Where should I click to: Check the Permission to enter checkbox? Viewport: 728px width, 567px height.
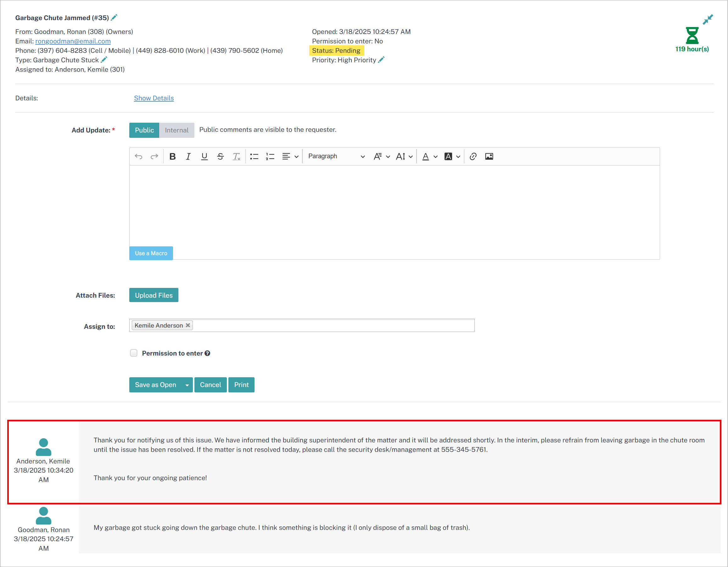134,353
